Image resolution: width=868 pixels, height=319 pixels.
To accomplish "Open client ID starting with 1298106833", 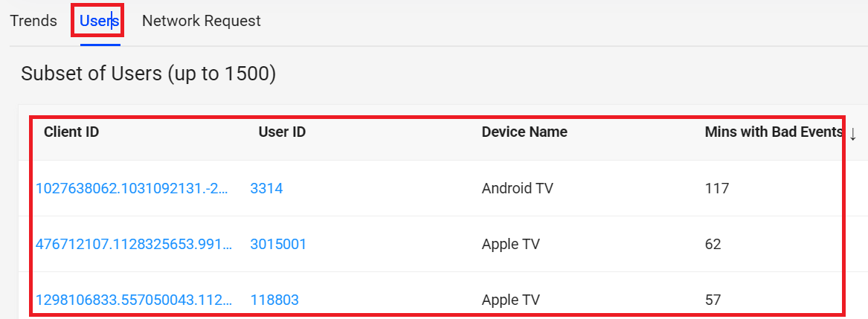I will pyautogui.click(x=134, y=300).
